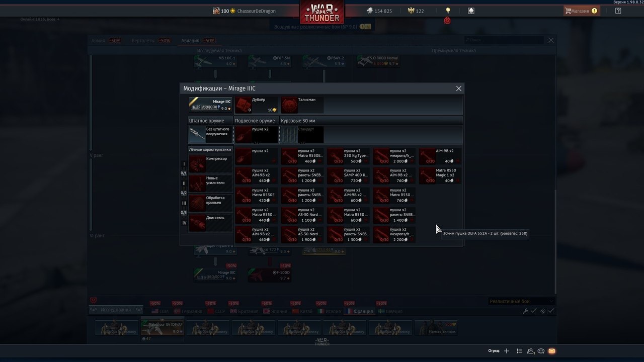Screen dimensions: 644x362
Task: Select the weapons/fr_ preset priced 2 200
Action: pos(394,235)
